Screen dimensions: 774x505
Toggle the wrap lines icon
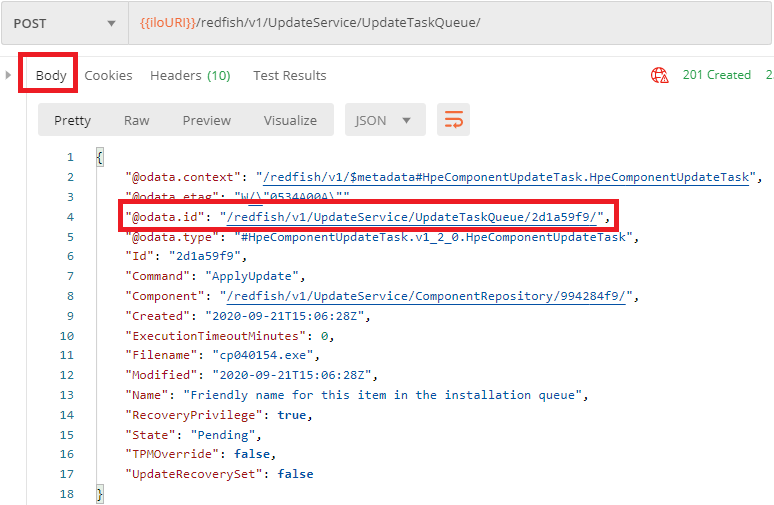[x=453, y=120]
